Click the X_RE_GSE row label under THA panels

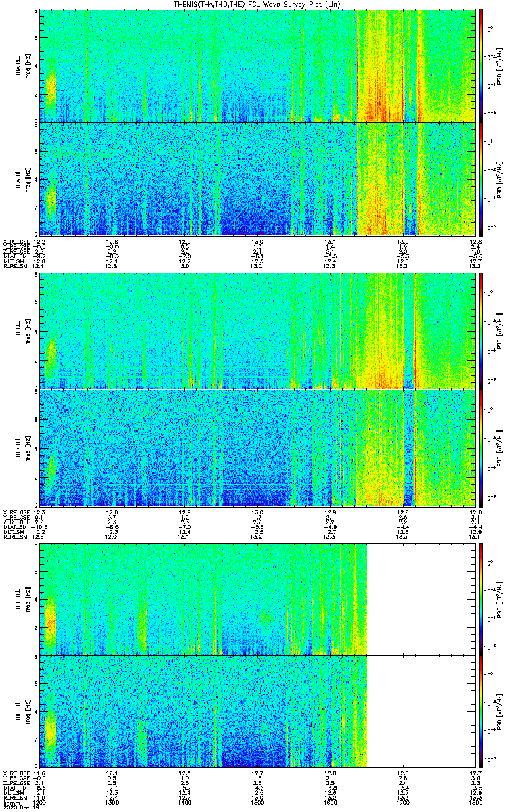point(15,242)
